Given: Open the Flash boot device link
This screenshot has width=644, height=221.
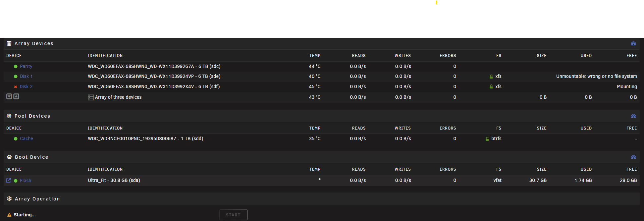Looking at the screenshot, I should tap(26, 181).
